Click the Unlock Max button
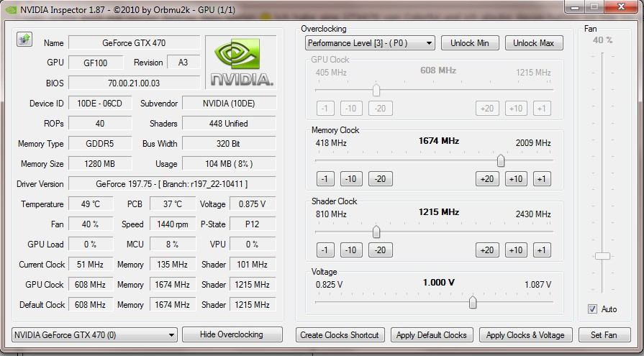Screen dimensions: 644x356 click(533, 43)
